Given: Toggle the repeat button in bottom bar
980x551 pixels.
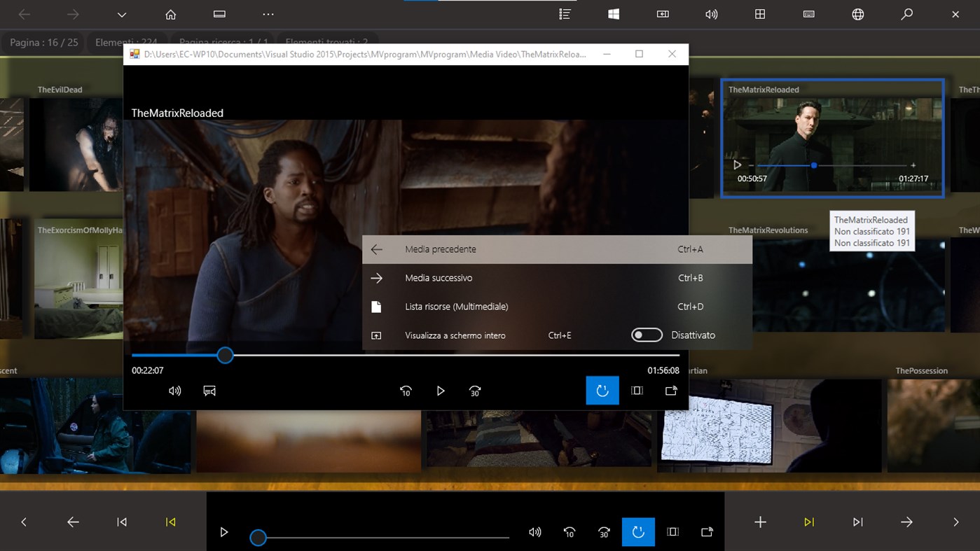Looking at the screenshot, I should pyautogui.click(x=638, y=532).
